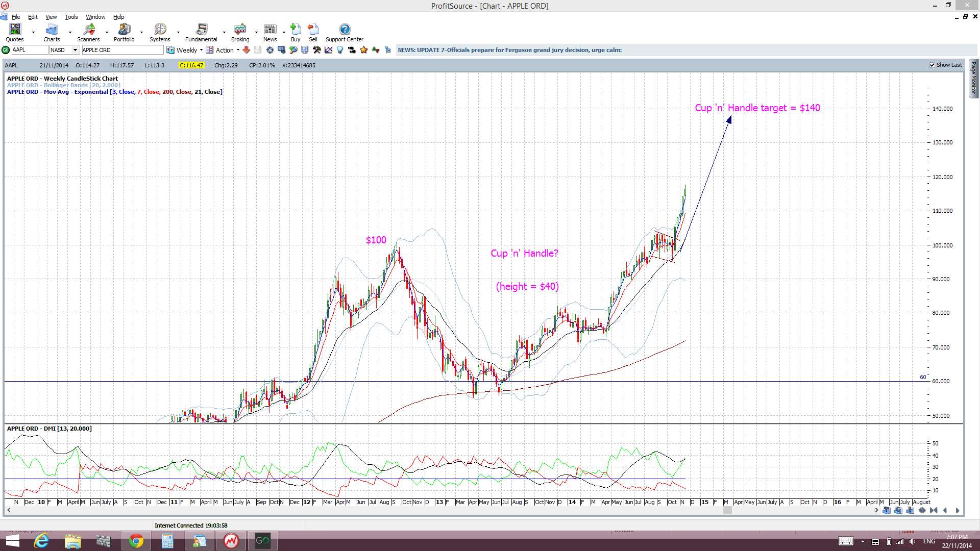980x551 pixels.
Task: Click the Bollinger Bands indicator label
Action: coord(64,85)
